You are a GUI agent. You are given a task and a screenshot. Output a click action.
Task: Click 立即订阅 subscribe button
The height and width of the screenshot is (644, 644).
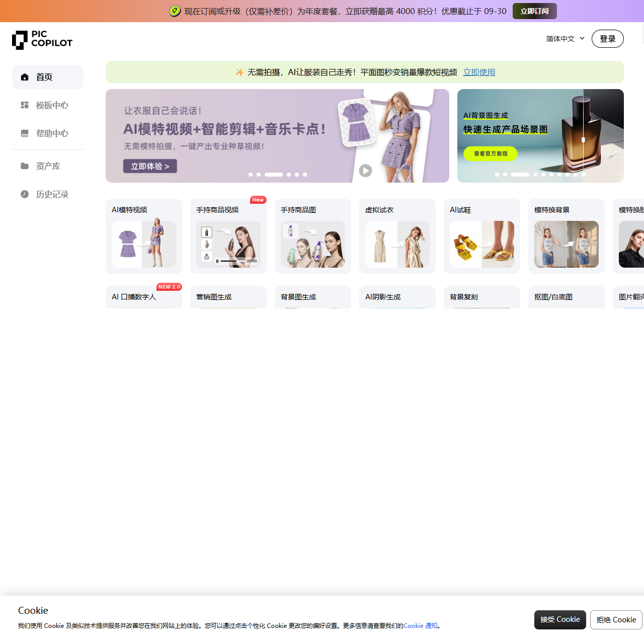535,11
